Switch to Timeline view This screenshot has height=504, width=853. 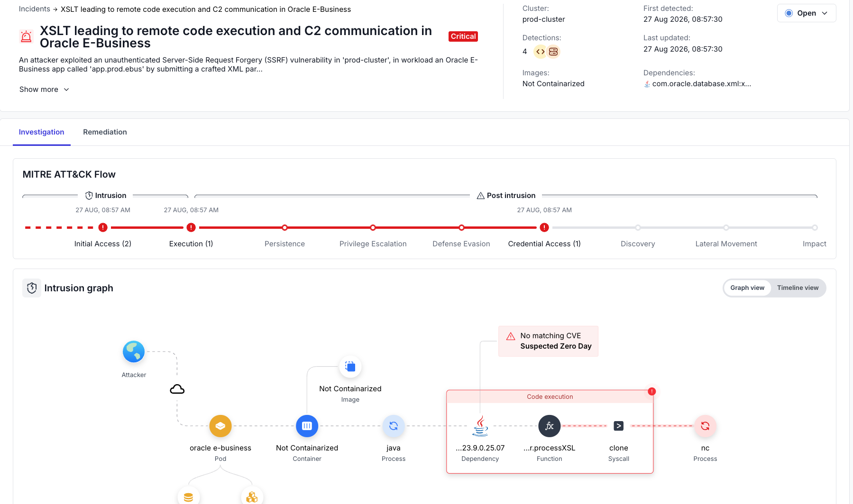point(798,288)
